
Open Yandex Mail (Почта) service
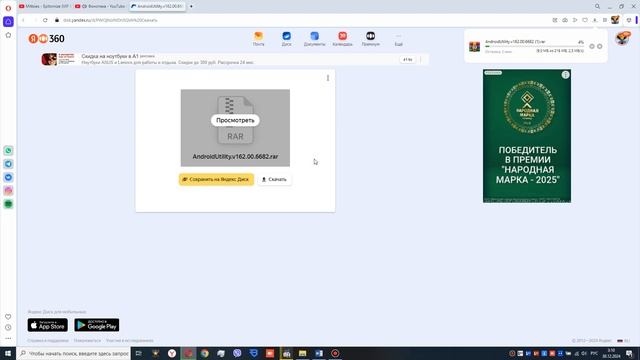(x=258, y=39)
